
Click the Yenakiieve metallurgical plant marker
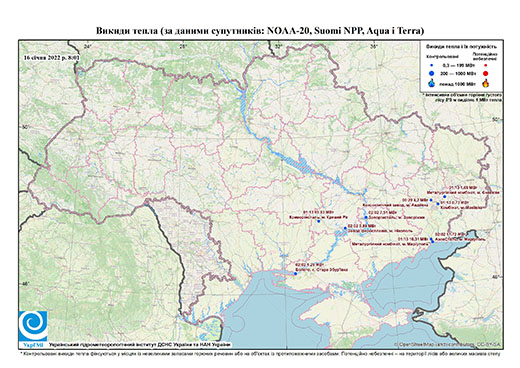(445, 196)
